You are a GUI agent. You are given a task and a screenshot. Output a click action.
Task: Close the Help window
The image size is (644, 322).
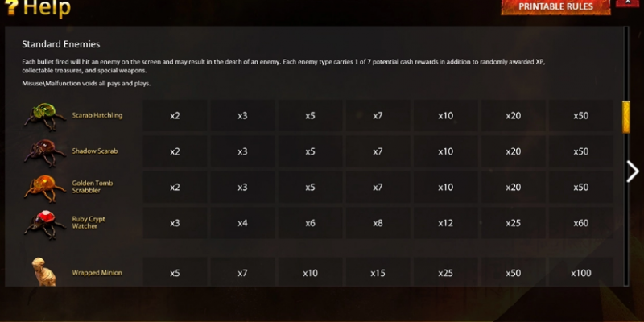628,2
